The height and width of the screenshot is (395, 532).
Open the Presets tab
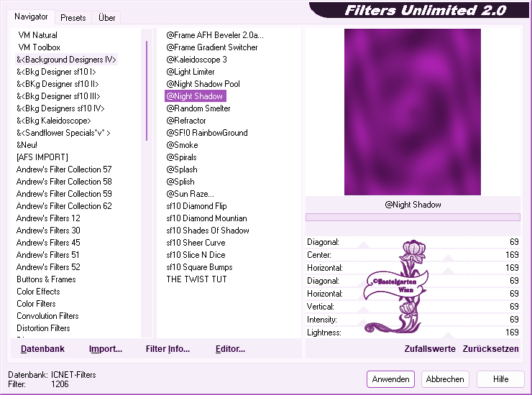tap(73, 18)
